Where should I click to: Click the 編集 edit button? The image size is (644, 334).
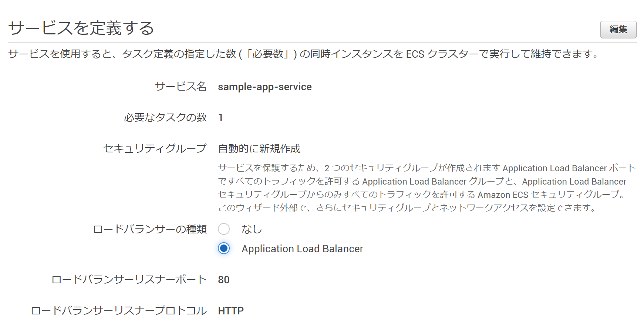click(x=618, y=30)
